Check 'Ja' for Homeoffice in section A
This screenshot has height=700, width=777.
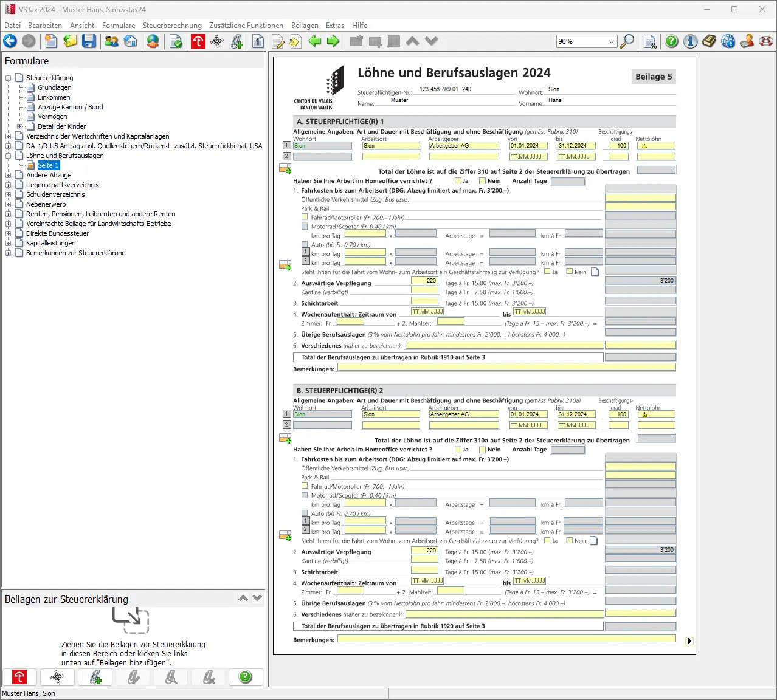pyautogui.click(x=458, y=181)
